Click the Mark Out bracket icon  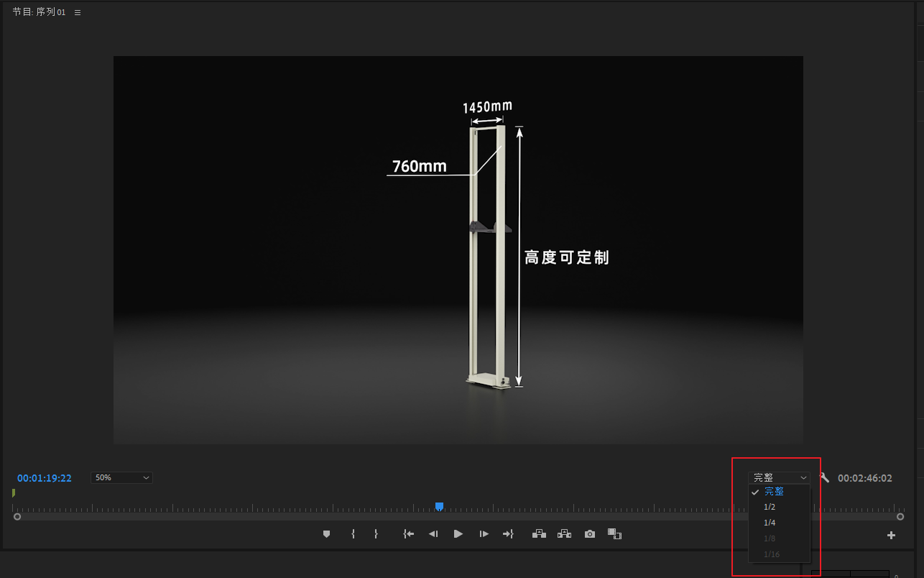coord(376,534)
